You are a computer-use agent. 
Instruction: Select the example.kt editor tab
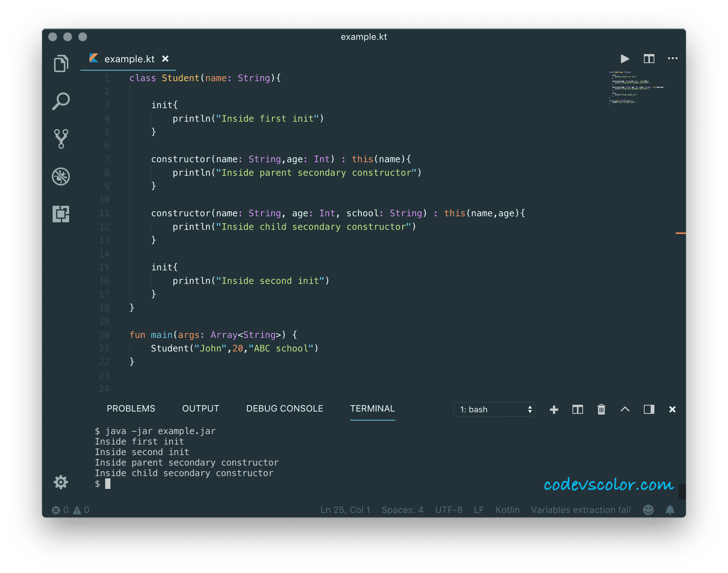click(128, 59)
